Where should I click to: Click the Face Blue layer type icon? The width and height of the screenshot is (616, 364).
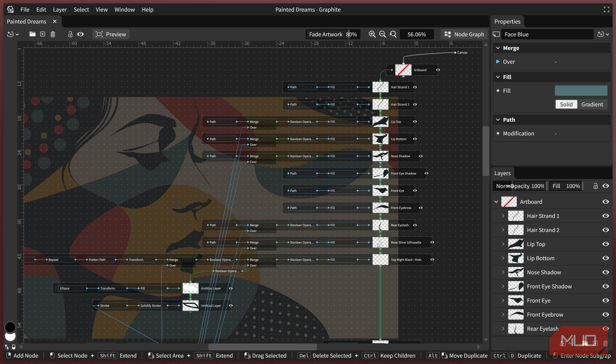[496, 34]
